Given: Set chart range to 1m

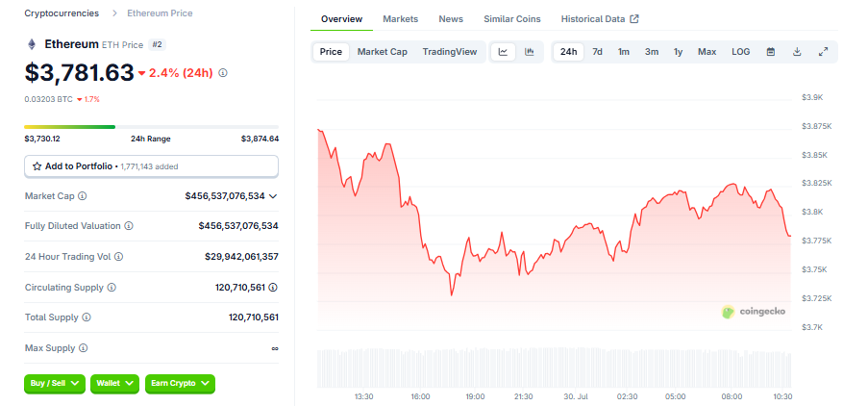Looking at the screenshot, I should 624,52.
